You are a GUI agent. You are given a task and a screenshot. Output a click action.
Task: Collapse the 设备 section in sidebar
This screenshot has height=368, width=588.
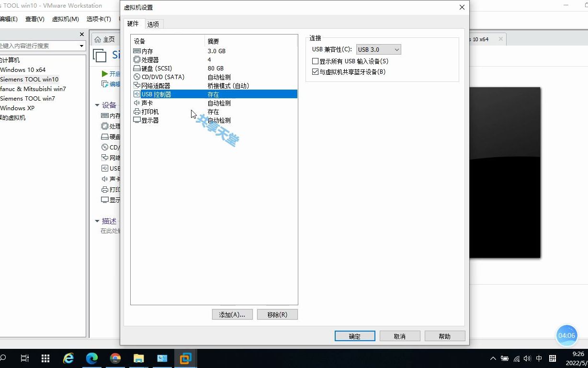97,104
